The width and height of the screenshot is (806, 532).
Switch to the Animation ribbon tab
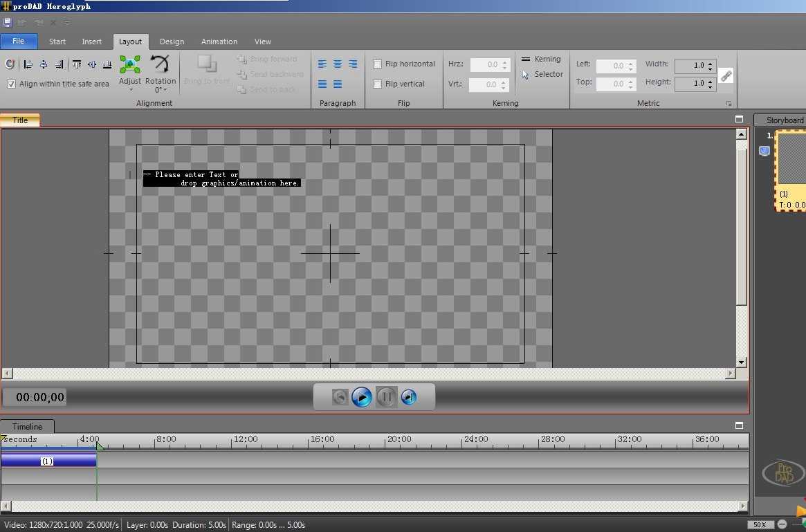point(219,42)
